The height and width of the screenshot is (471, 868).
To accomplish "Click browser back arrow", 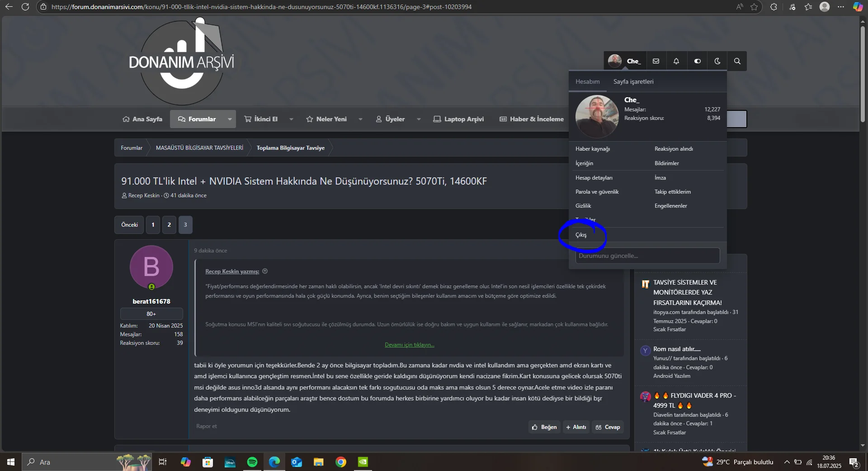I will tap(9, 7).
